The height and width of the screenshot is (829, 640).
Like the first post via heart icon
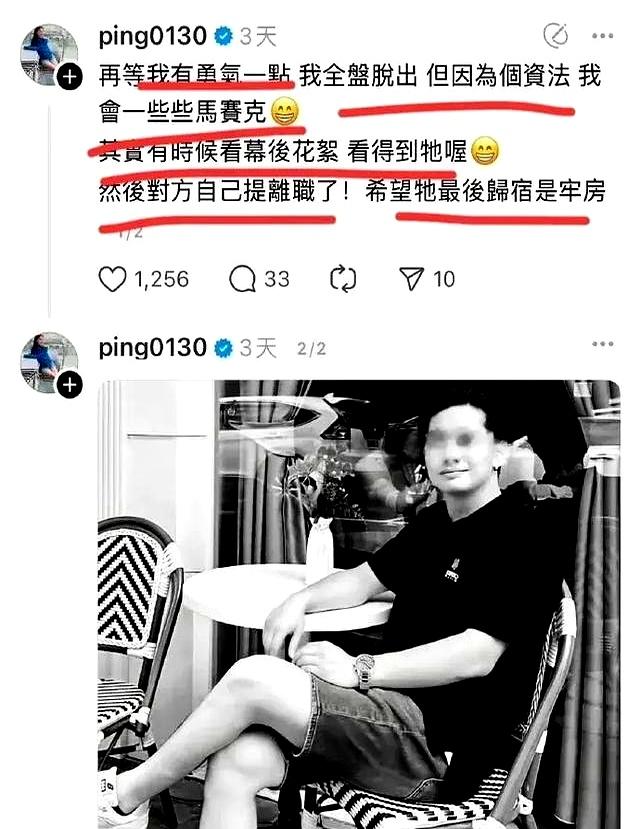pyautogui.click(x=112, y=279)
